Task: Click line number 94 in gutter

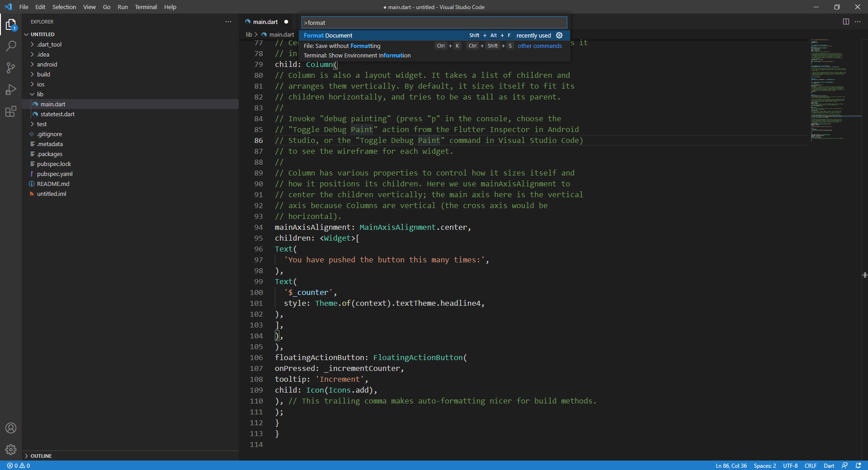Action: click(x=258, y=227)
